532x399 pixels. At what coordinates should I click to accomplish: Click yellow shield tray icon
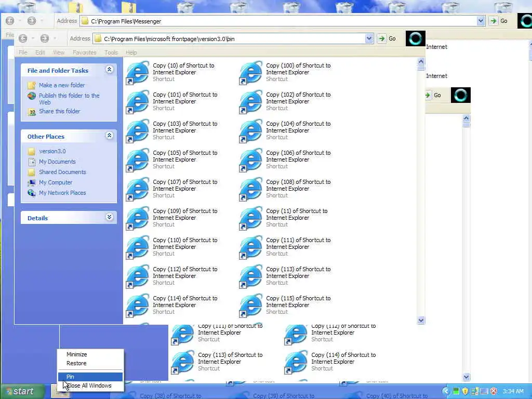[465, 391]
